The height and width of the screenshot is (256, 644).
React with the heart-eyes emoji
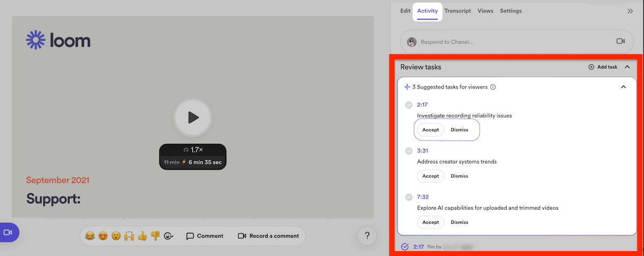(103, 236)
